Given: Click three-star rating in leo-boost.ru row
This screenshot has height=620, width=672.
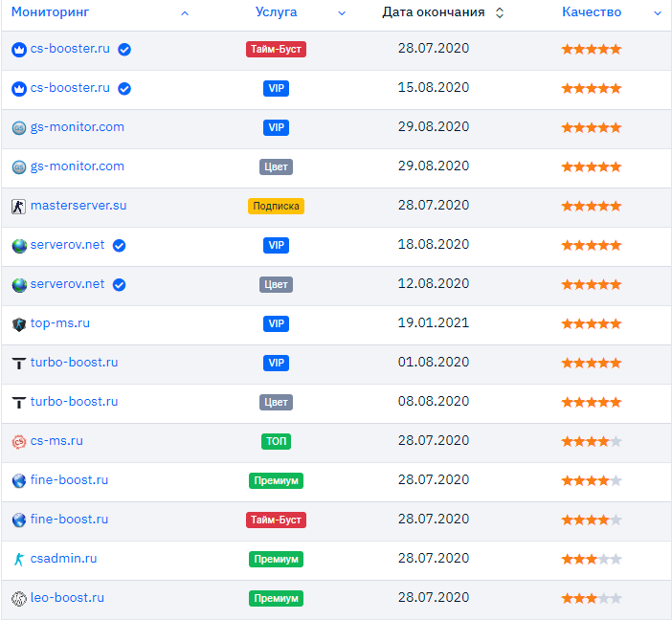Looking at the screenshot, I should click(x=592, y=598).
